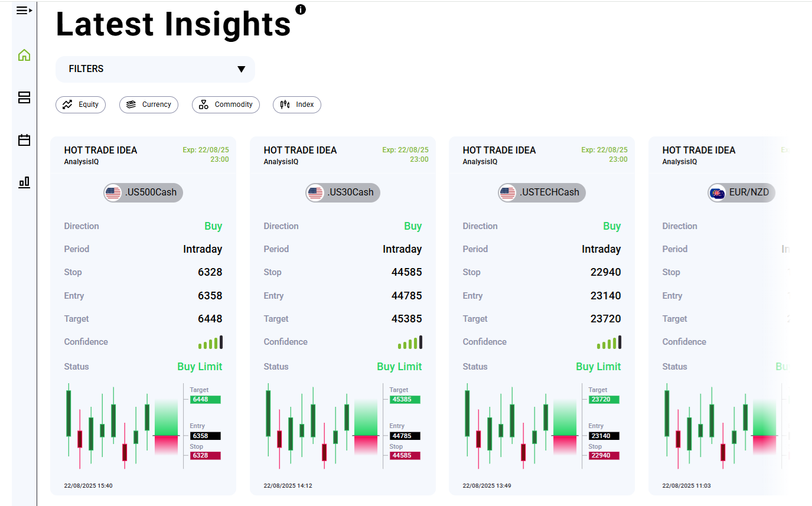Open the Home sidebar icon
Image resolution: width=812 pixels, height=506 pixels.
24,54
